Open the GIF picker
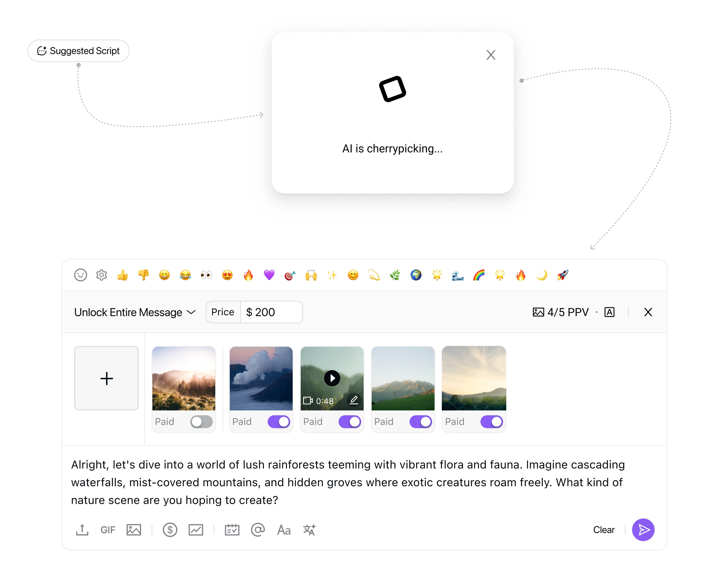Image resolution: width=728 pixels, height=583 pixels. click(108, 530)
